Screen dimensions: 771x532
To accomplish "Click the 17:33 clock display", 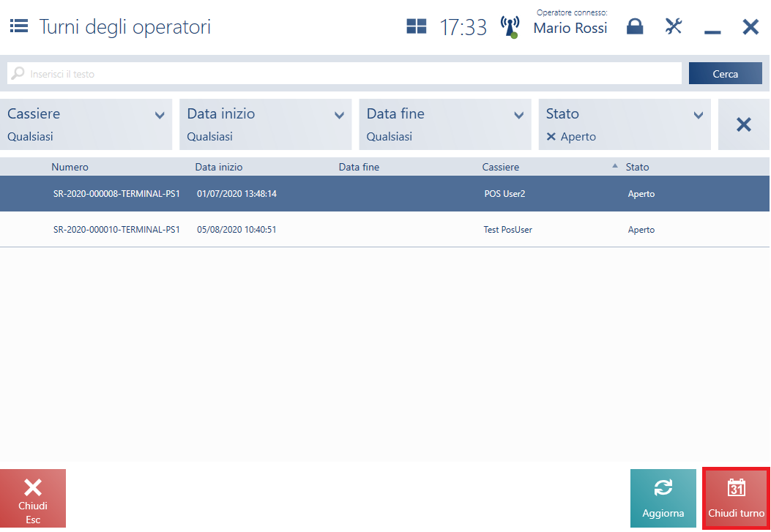I will click(463, 28).
